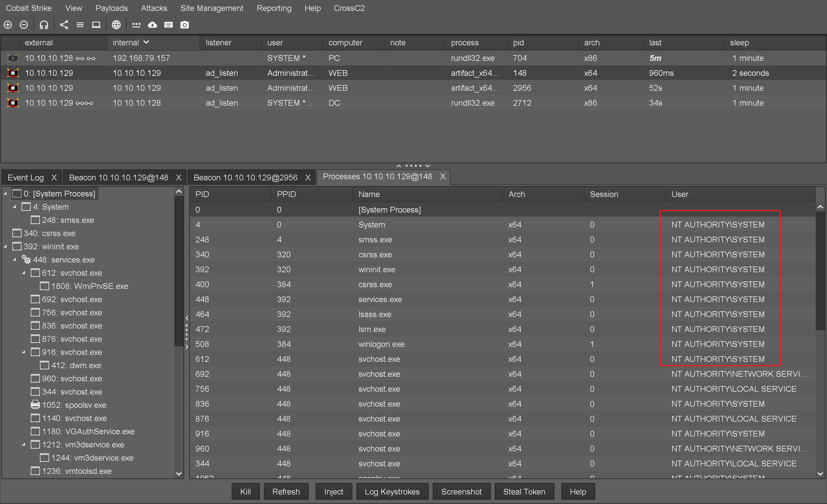
Task: Select beacon icon for DC session
Action: tap(13, 103)
